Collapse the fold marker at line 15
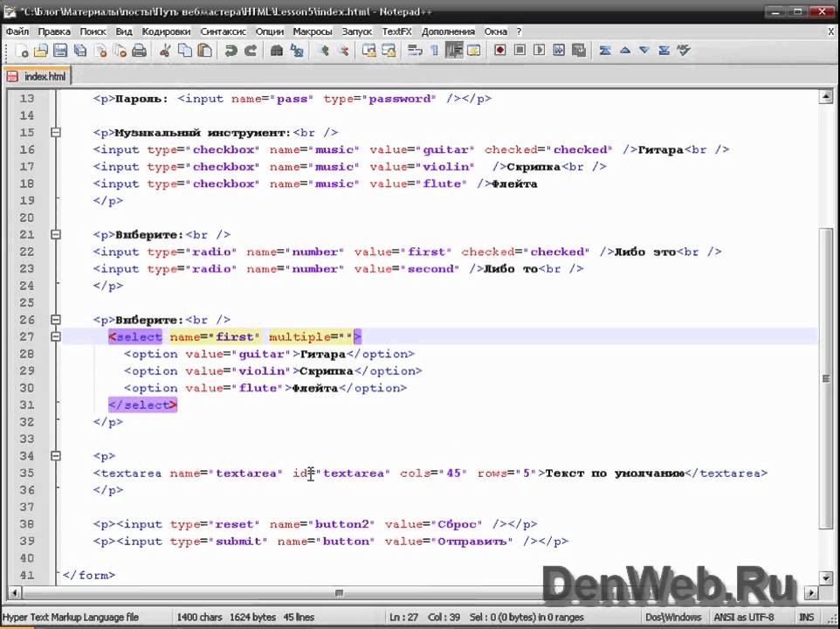The image size is (840, 629). tap(56, 133)
